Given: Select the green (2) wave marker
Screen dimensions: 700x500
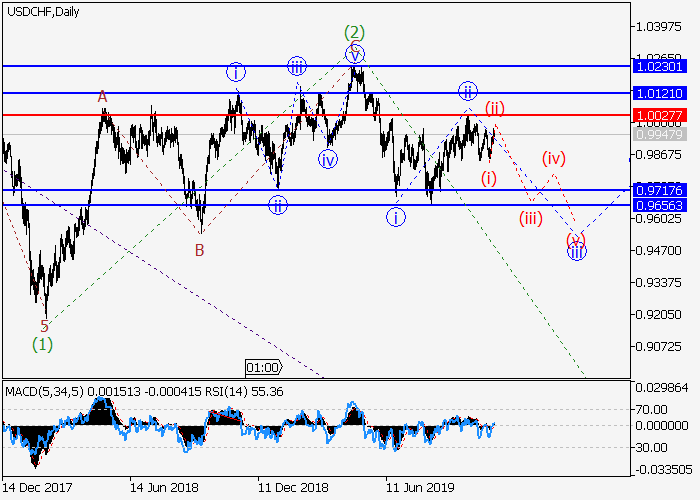Looking at the screenshot, I should pyautogui.click(x=354, y=32).
